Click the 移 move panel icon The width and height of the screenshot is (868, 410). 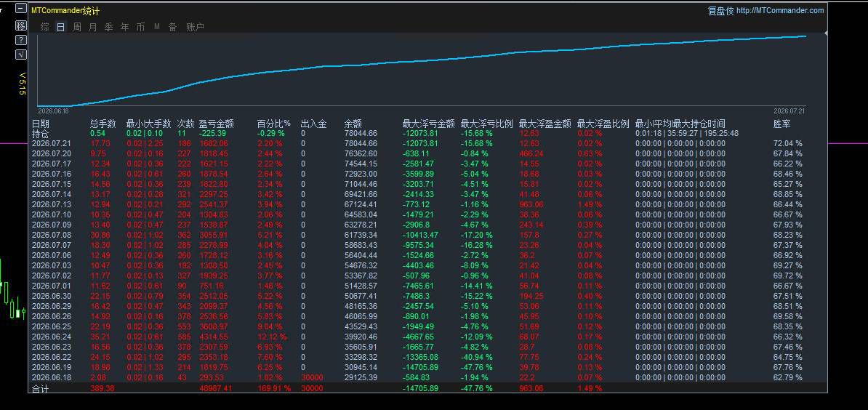[20, 25]
